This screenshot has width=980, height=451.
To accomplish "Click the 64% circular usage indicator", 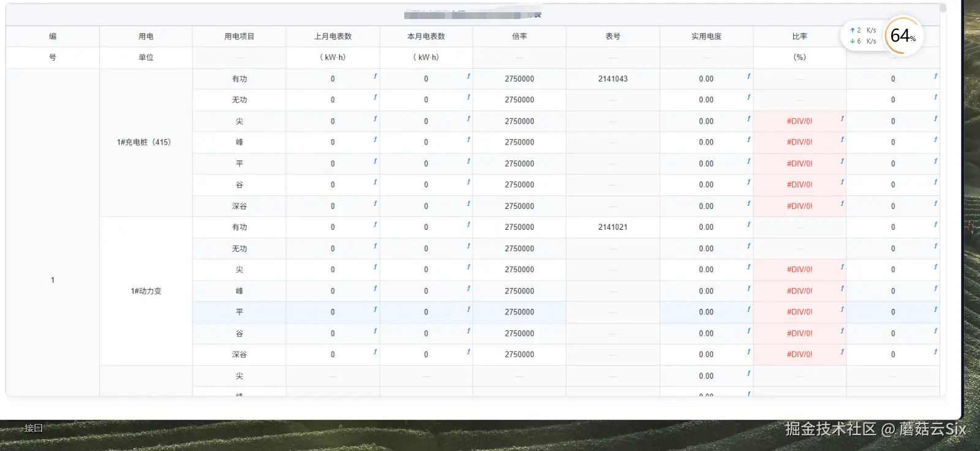I will 903,36.
